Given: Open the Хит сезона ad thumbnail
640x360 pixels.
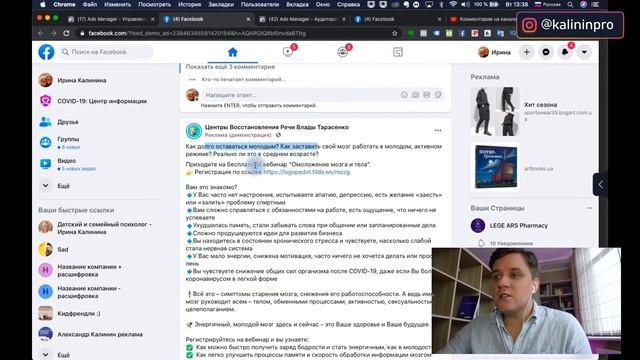Looking at the screenshot, I should 495,111.
